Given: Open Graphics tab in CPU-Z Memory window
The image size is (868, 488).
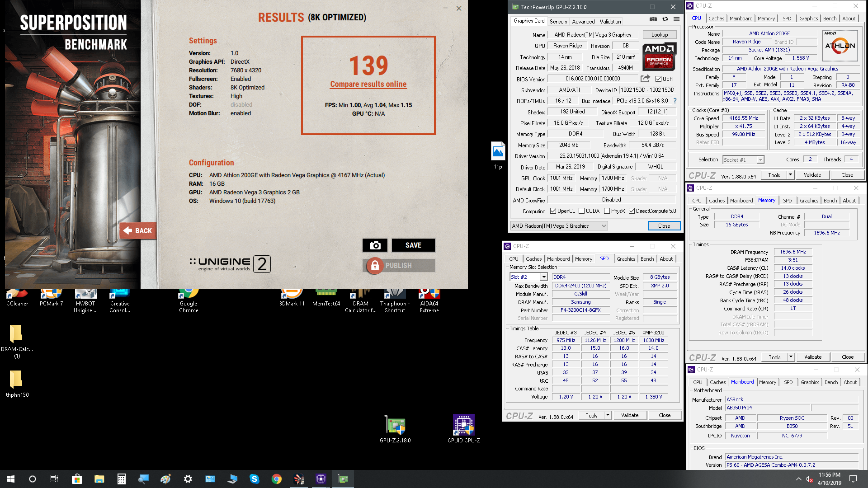Looking at the screenshot, I should (x=809, y=201).
